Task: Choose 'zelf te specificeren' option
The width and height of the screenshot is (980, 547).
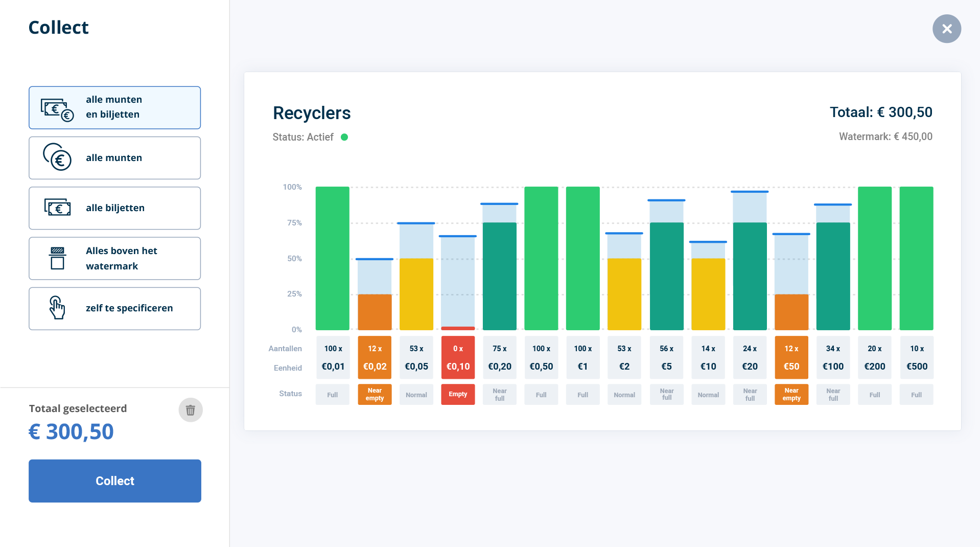Action: click(x=114, y=308)
